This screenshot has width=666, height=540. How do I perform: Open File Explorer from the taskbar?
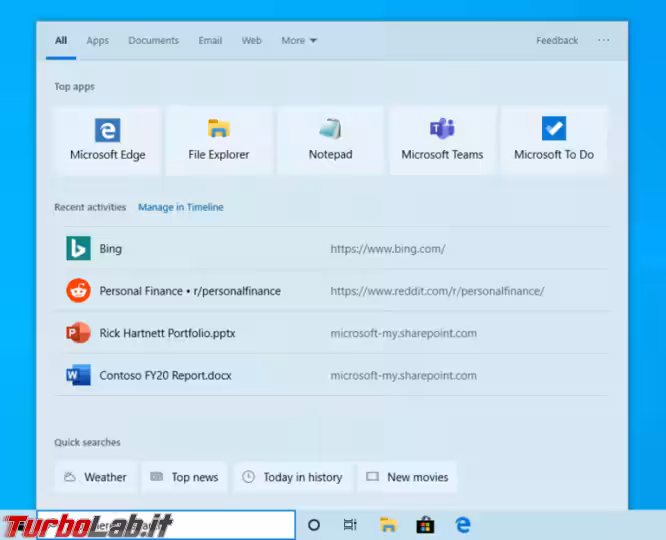click(388, 525)
